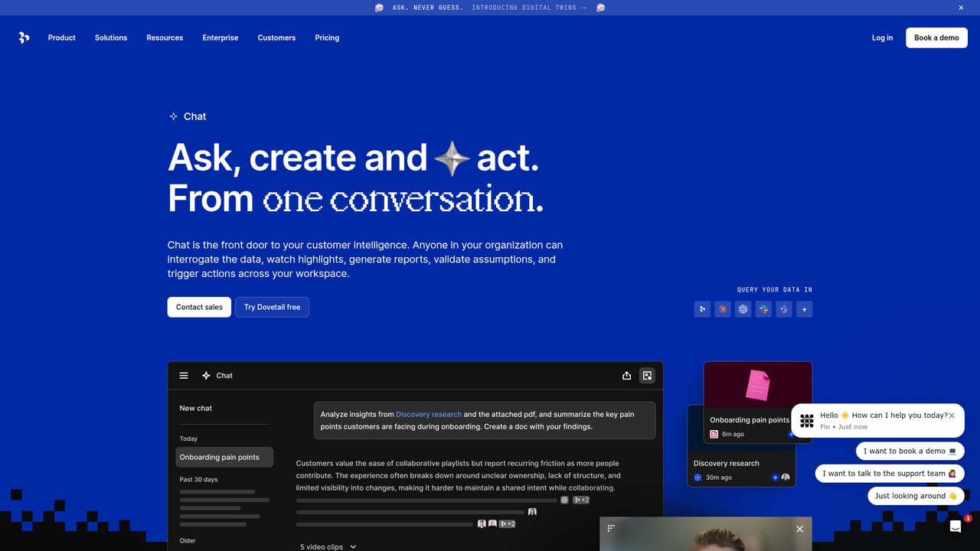The height and width of the screenshot is (551, 980).
Task: Open the Solutions menu
Action: pos(111,37)
